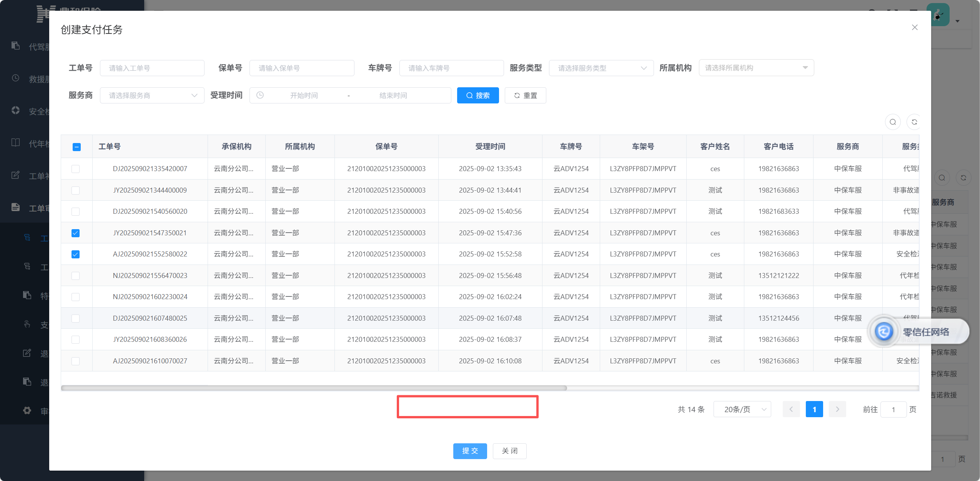Click the 零信任网络 floating badge icon

pyautogui.click(x=883, y=331)
